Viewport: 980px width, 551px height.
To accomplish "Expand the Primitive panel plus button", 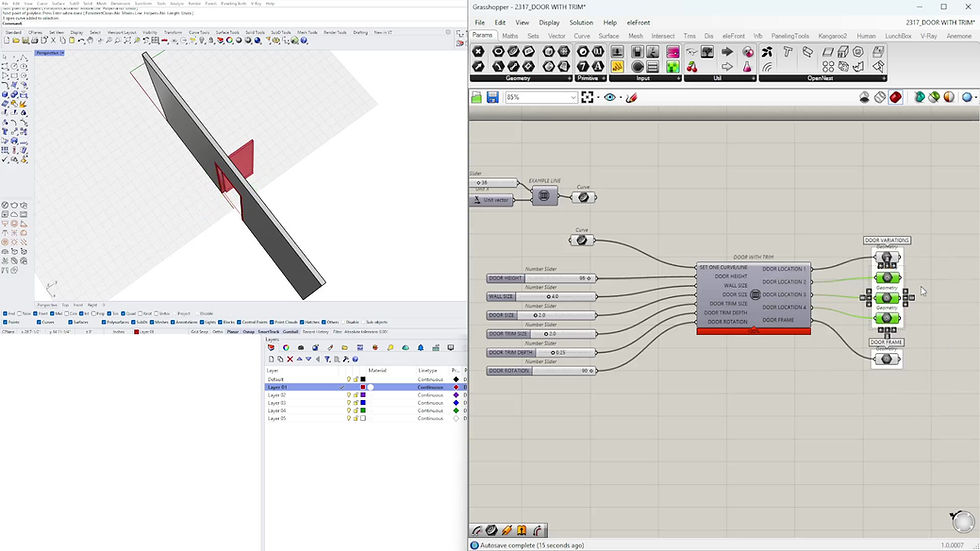I will pyautogui.click(x=603, y=78).
